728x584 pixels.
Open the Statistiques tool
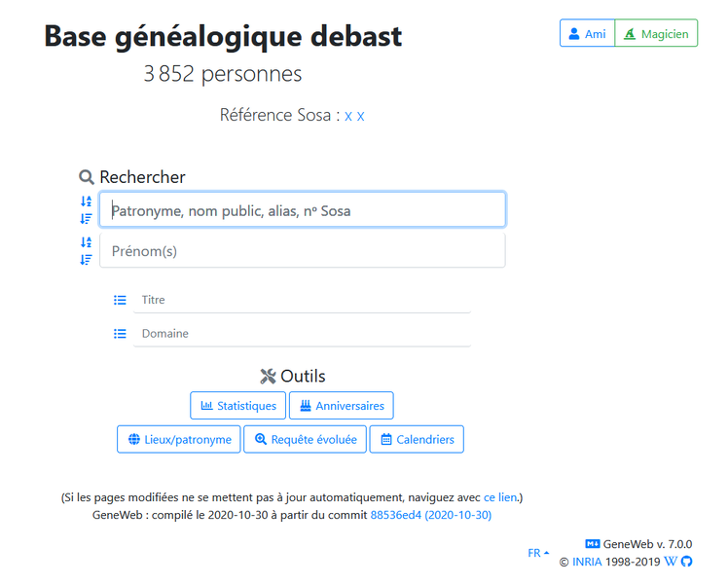pyautogui.click(x=237, y=406)
